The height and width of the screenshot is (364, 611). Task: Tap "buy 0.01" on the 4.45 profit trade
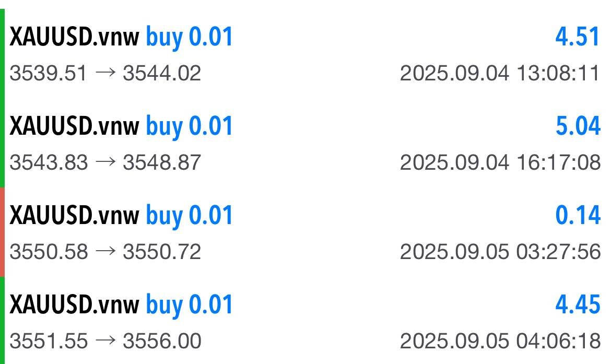pyautogui.click(x=189, y=304)
